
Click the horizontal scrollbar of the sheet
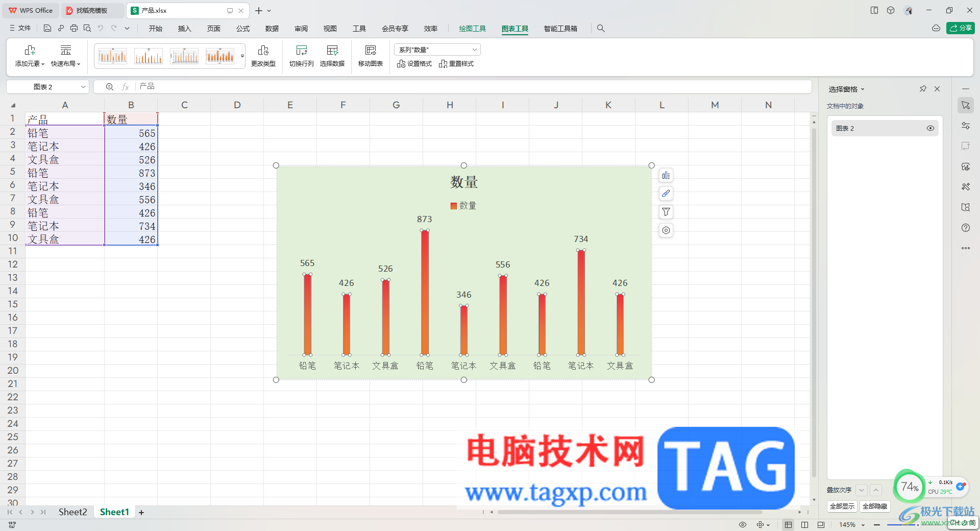(x=630, y=512)
